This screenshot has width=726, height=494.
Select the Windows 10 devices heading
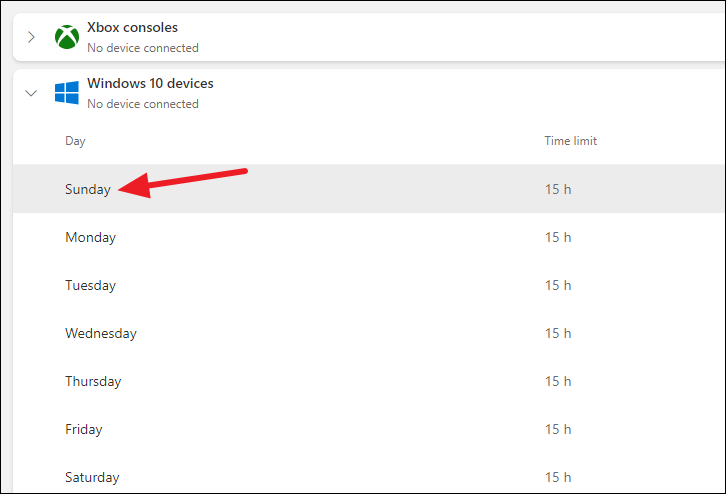[x=150, y=83]
